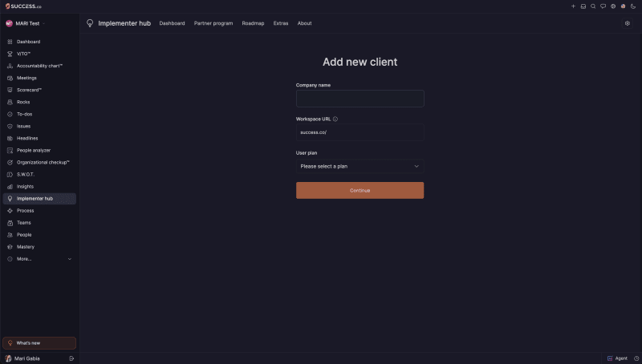Open Accountability chart in sidebar
Viewport: 642px width, 364px height.
click(39, 66)
